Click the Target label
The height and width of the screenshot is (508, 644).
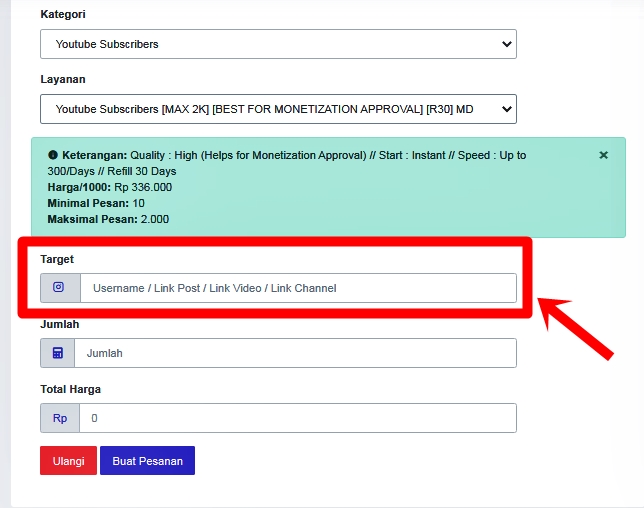click(x=57, y=260)
